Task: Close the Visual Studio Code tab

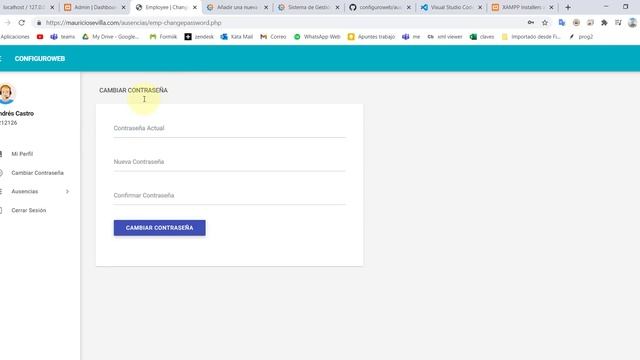Action: pos(480,7)
